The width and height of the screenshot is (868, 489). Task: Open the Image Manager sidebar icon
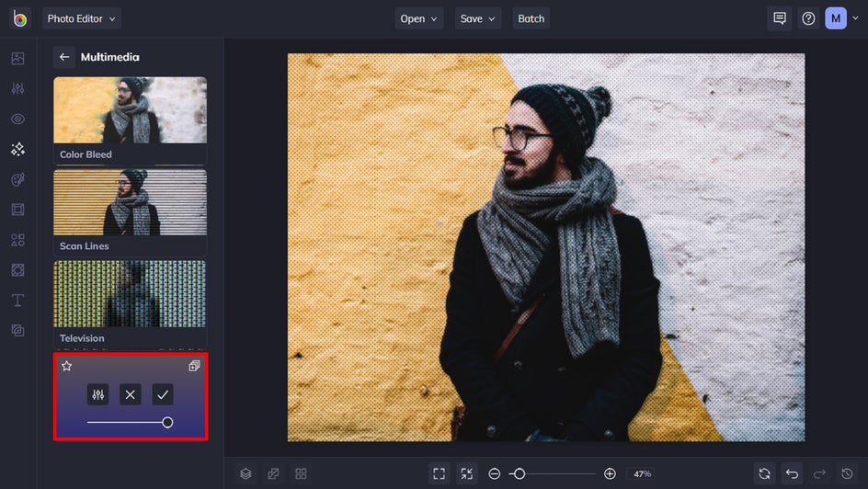[x=17, y=58]
